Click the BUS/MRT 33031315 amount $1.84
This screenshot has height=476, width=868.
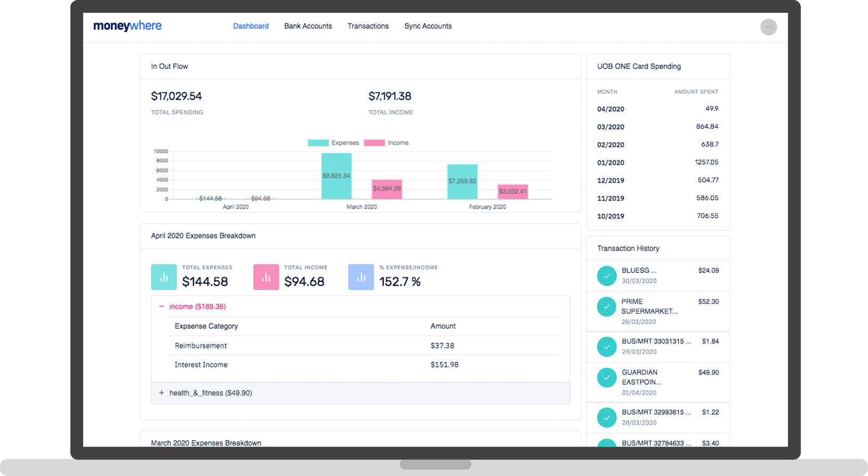(710, 342)
